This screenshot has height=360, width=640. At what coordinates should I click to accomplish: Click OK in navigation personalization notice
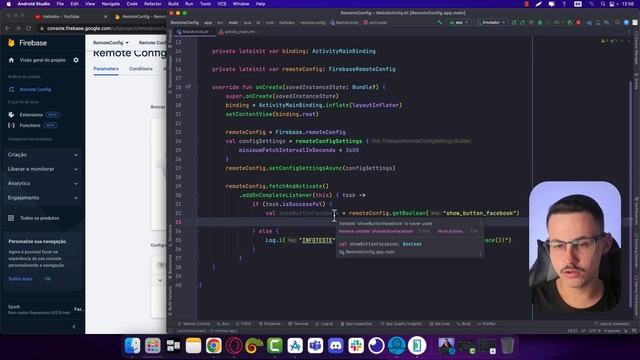(x=48, y=279)
